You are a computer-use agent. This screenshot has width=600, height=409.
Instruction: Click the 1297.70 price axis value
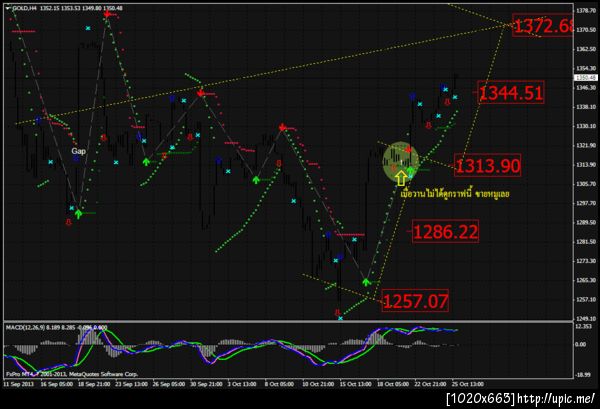586,203
